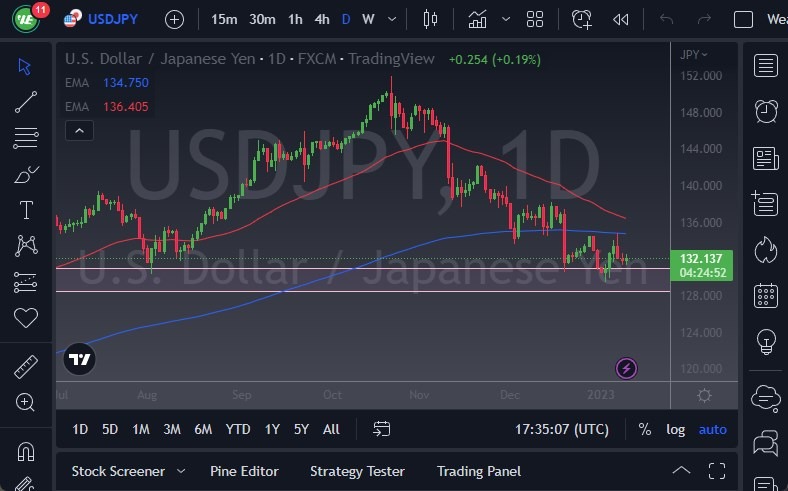Open the watchlist panel icon

click(767, 66)
